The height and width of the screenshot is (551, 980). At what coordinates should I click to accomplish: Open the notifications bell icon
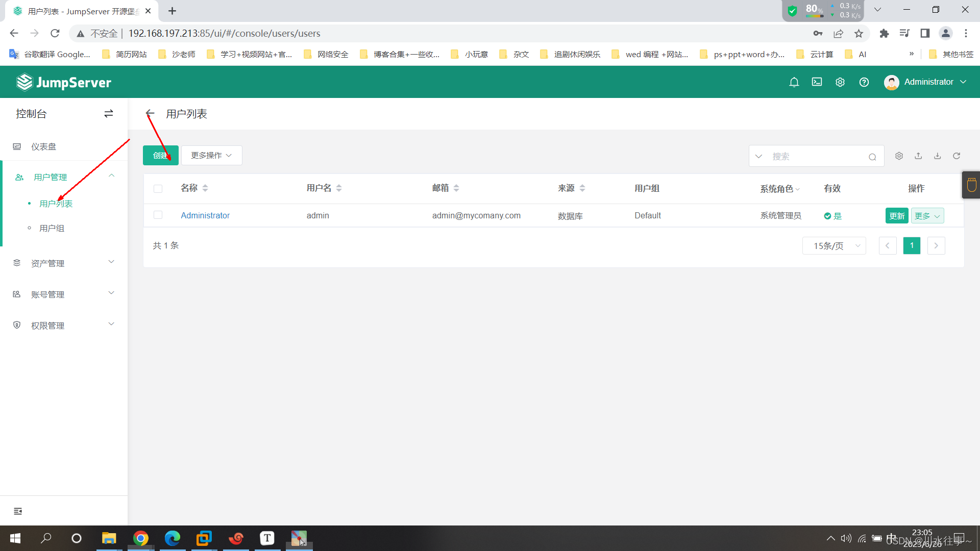[794, 82]
